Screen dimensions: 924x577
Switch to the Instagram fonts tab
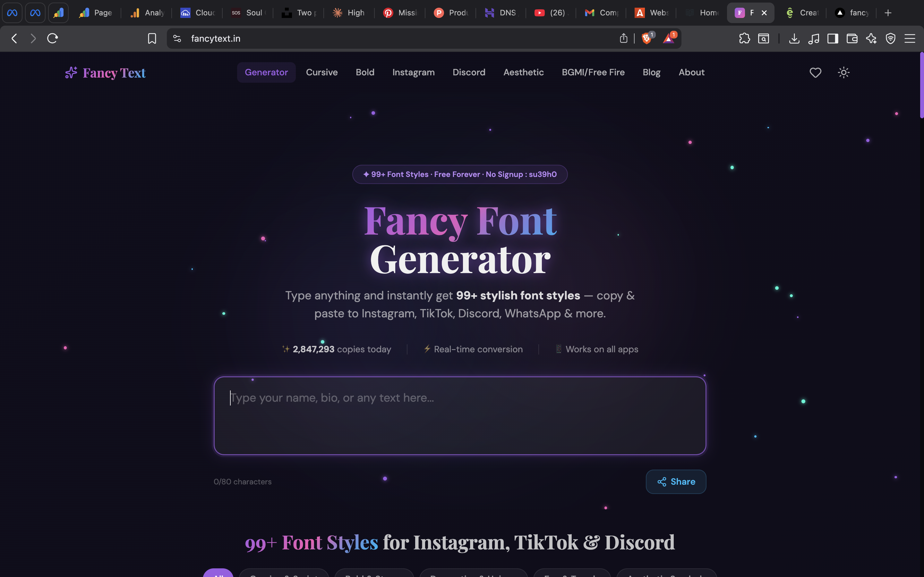[x=413, y=72]
